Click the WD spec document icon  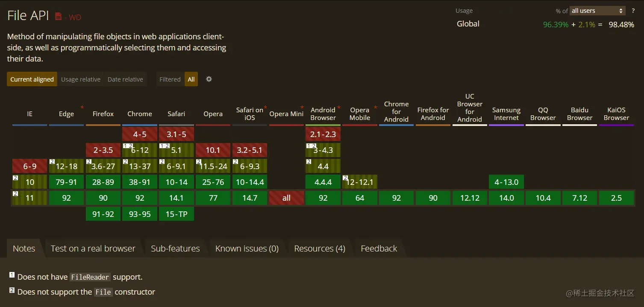click(58, 17)
